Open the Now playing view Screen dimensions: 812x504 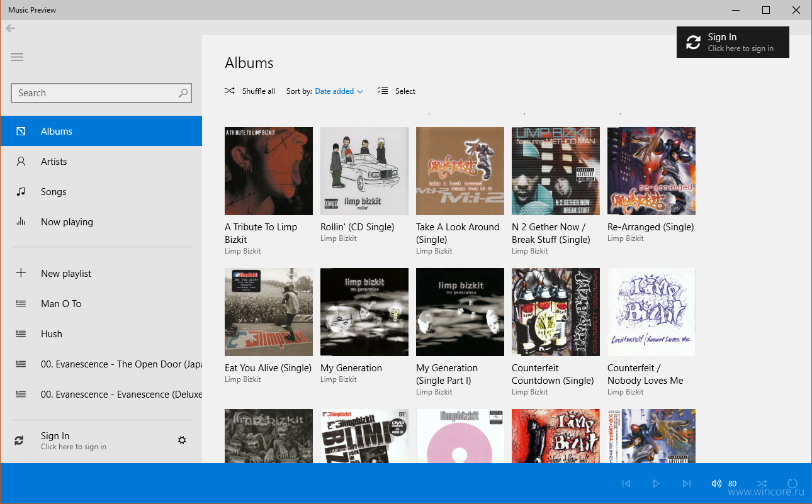pyautogui.click(x=101, y=222)
